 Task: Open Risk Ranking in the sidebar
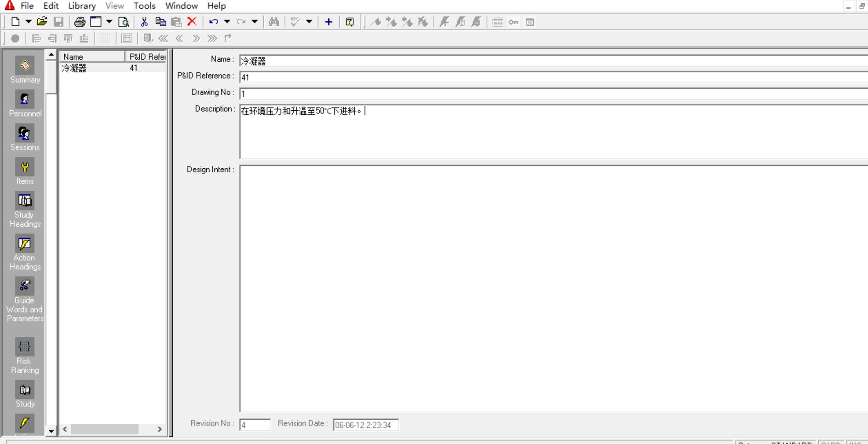(25, 356)
